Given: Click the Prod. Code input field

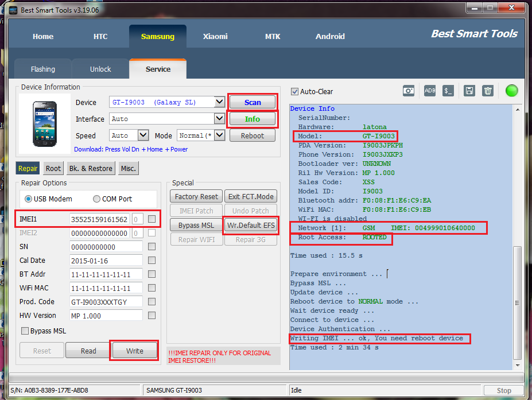Looking at the screenshot, I should pos(106,302).
